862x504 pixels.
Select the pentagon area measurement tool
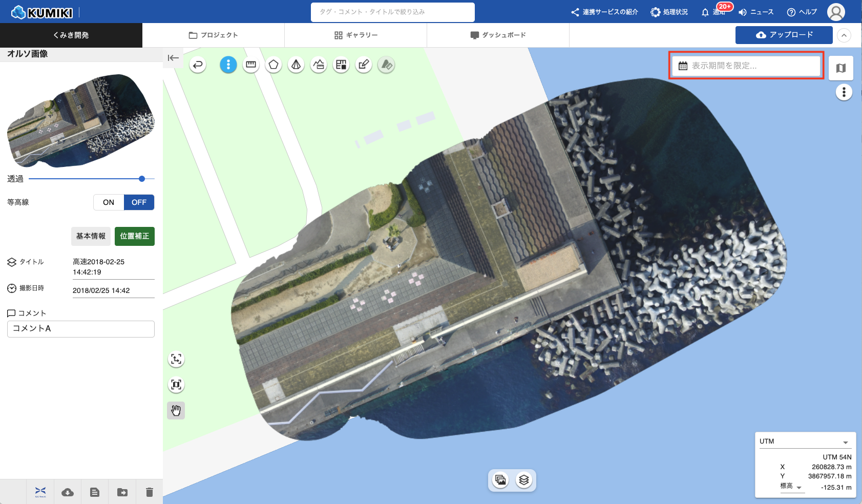click(x=274, y=65)
